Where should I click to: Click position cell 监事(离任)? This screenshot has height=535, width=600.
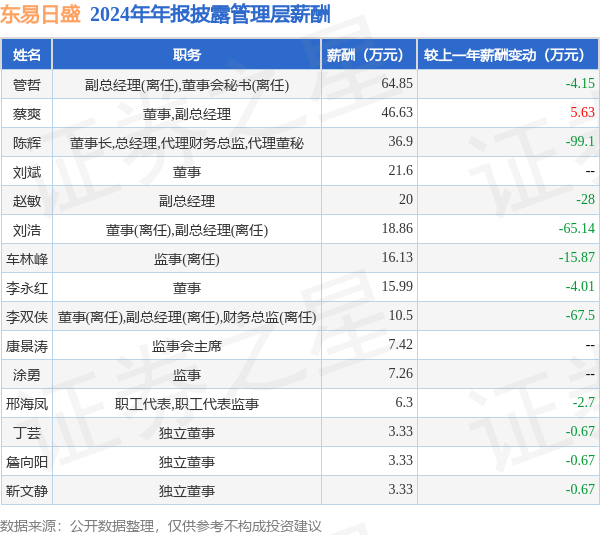coord(187,259)
